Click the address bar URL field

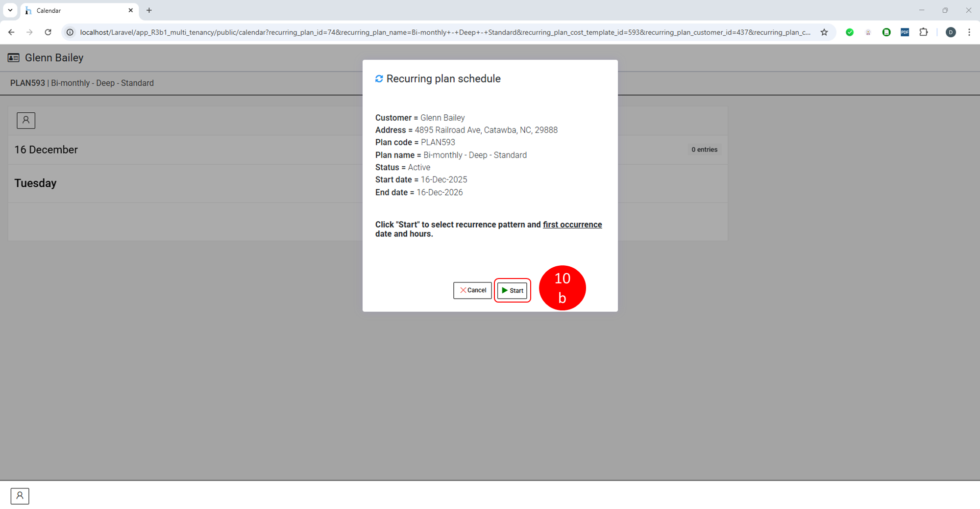coord(441,32)
